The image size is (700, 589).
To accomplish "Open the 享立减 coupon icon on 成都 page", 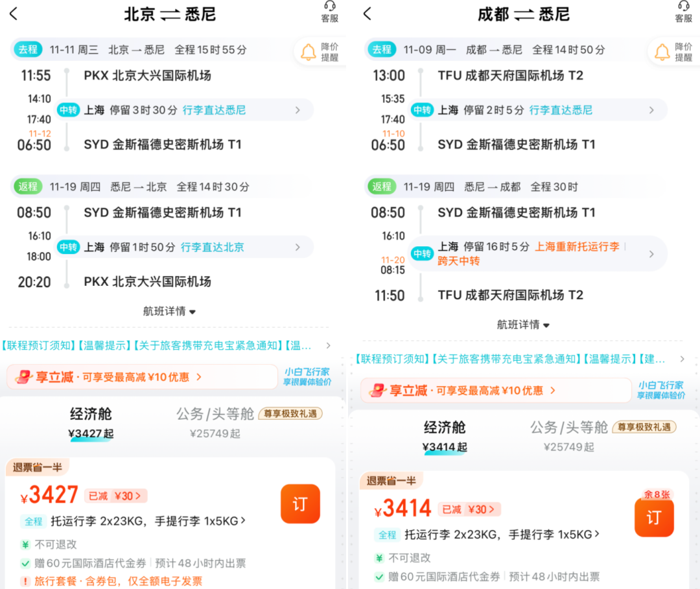I will [x=378, y=391].
